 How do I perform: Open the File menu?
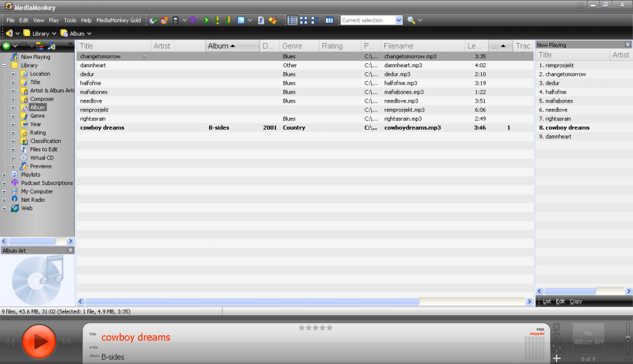[11, 20]
